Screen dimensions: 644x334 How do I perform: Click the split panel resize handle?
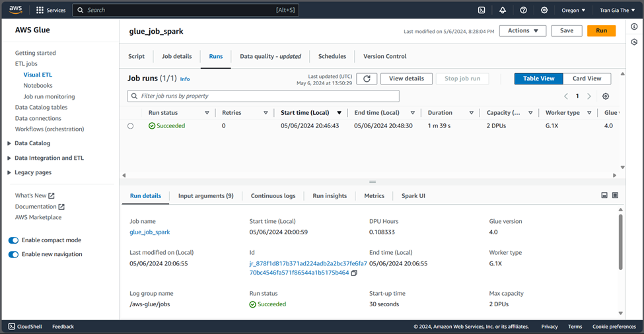coord(373,182)
